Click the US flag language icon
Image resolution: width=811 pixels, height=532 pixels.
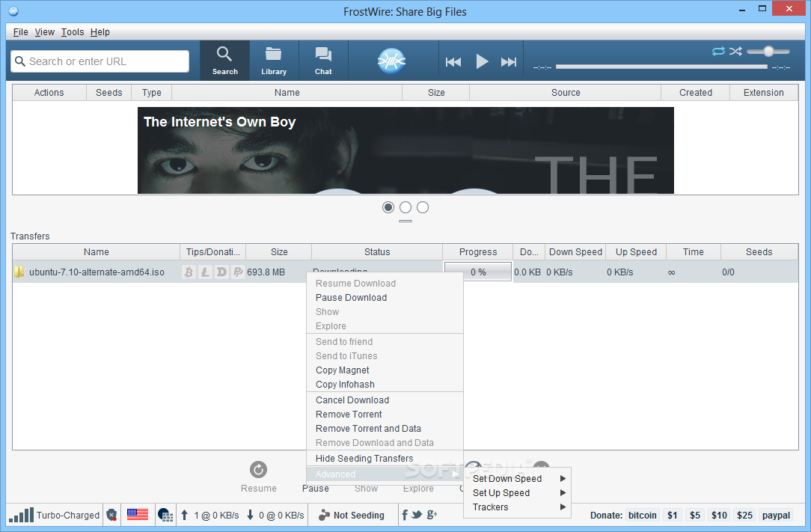pos(138,514)
